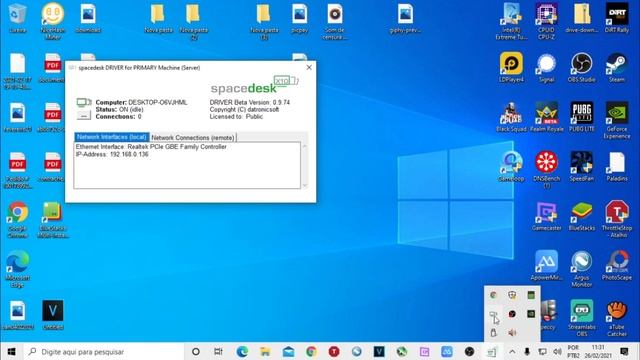Screen dimensions: 640x360
Task: Select LDPlayer4 desktop shortcut
Action: (511, 67)
